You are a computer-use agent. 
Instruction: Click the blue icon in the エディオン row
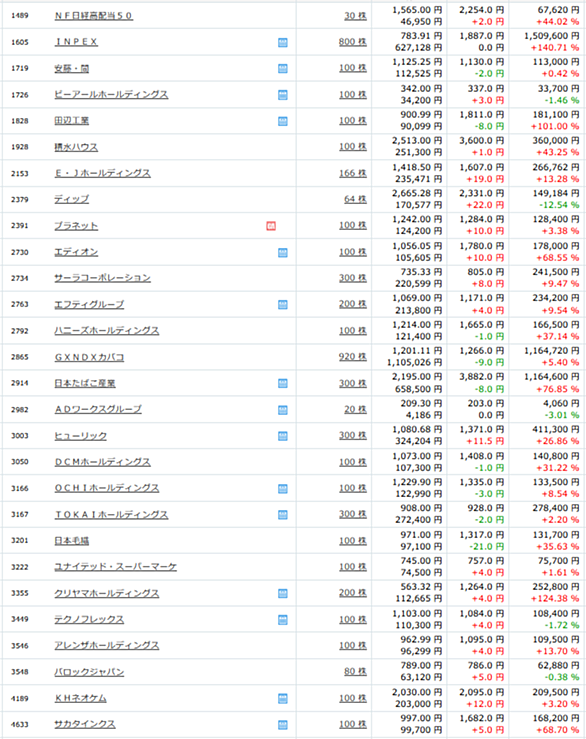point(283,253)
